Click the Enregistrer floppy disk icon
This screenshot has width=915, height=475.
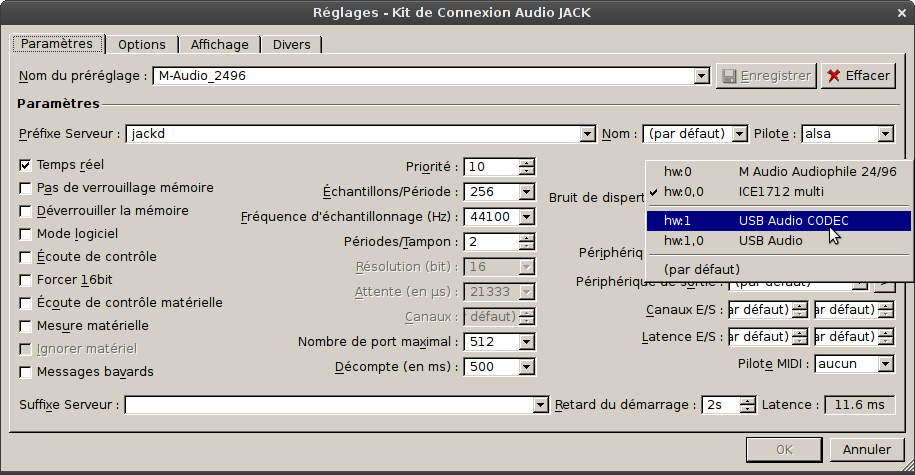(729, 76)
